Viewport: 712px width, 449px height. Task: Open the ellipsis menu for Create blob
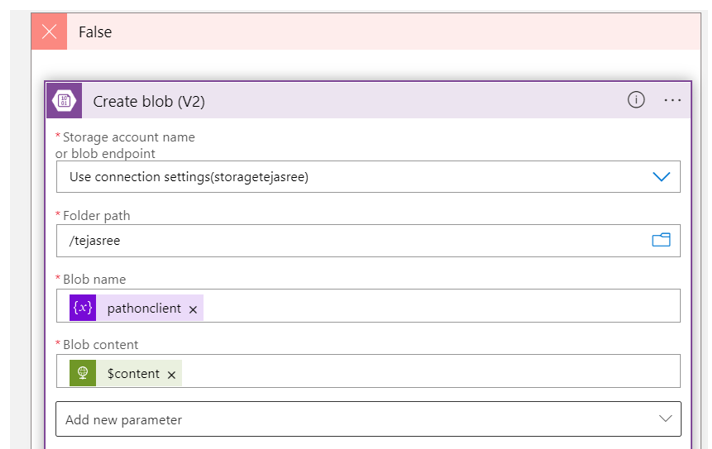672,100
